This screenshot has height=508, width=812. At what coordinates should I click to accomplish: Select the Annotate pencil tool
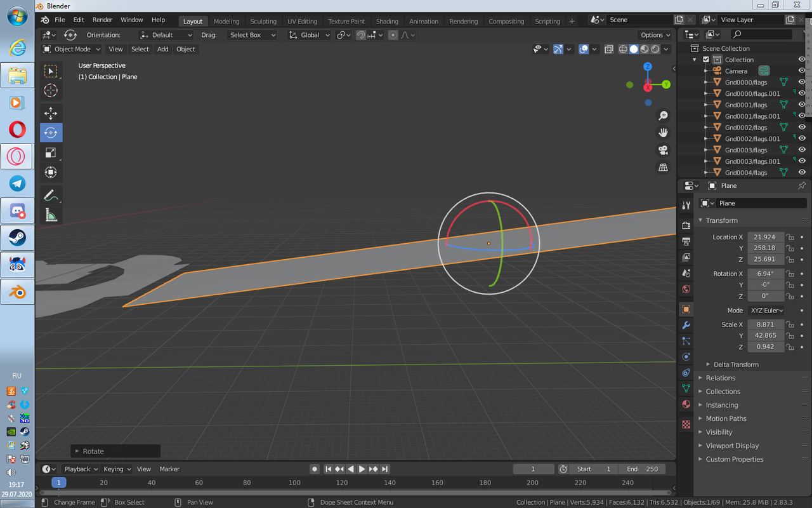click(x=51, y=196)
